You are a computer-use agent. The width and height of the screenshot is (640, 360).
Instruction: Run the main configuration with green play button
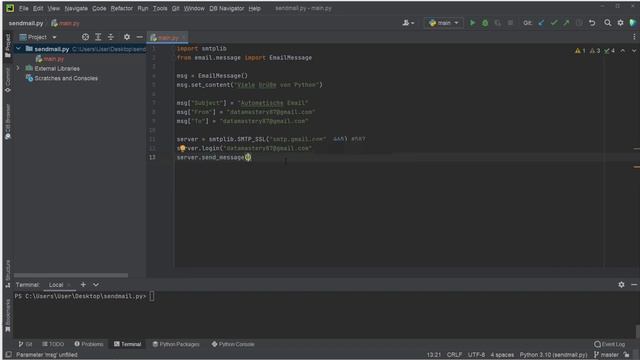pyautogui.click(x=472, y=23)
